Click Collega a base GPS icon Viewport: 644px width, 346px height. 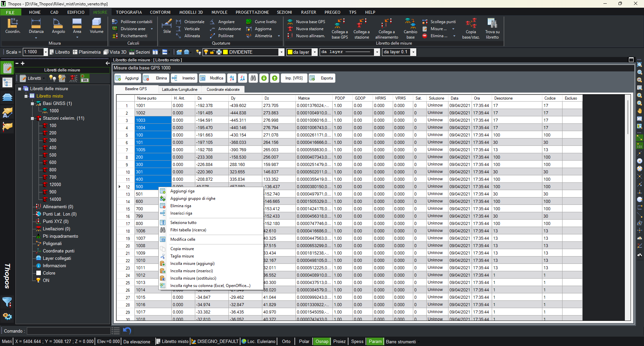point(340,29)
